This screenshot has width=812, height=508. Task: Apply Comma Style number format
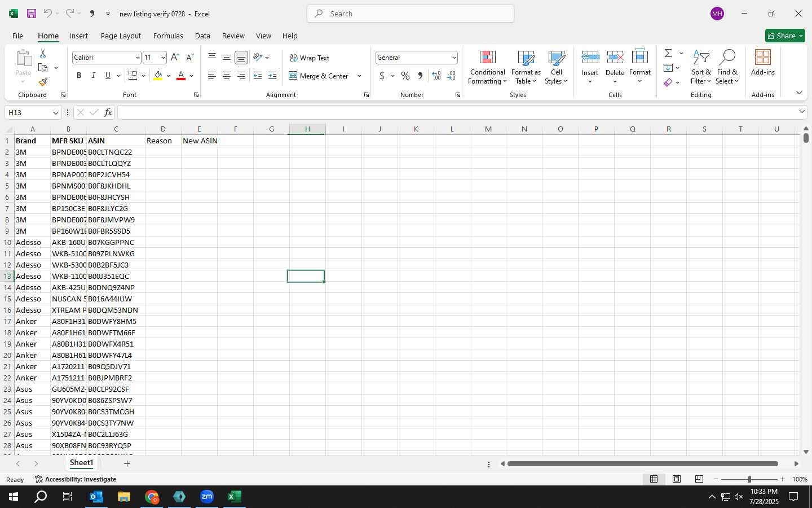(420, 76)
